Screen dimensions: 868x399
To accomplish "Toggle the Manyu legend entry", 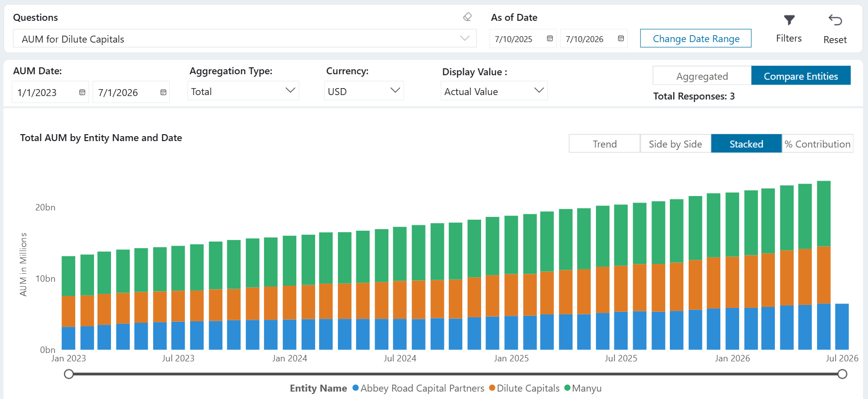I will click(x=583, y=388).
